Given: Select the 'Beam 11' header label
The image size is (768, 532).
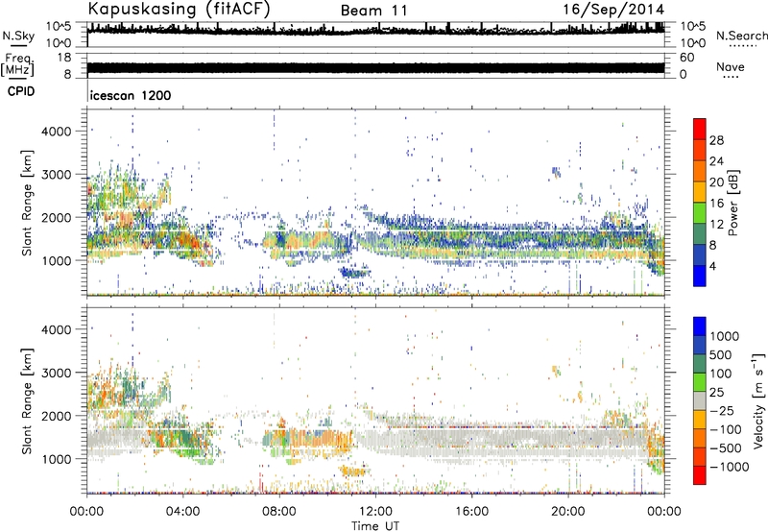Looking at the screenshot, I should (373, 11).
